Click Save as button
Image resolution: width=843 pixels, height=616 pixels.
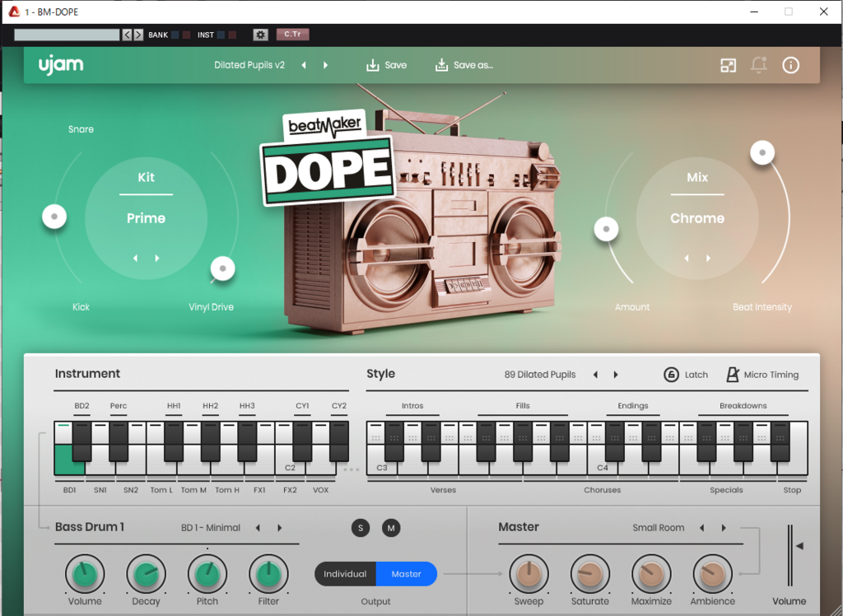coord(464,65)
